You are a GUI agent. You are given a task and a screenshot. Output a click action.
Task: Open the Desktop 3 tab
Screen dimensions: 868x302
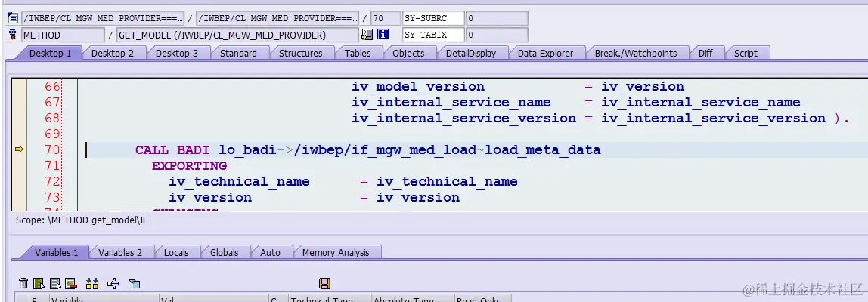pyautogui.click(x=177, y=53)
